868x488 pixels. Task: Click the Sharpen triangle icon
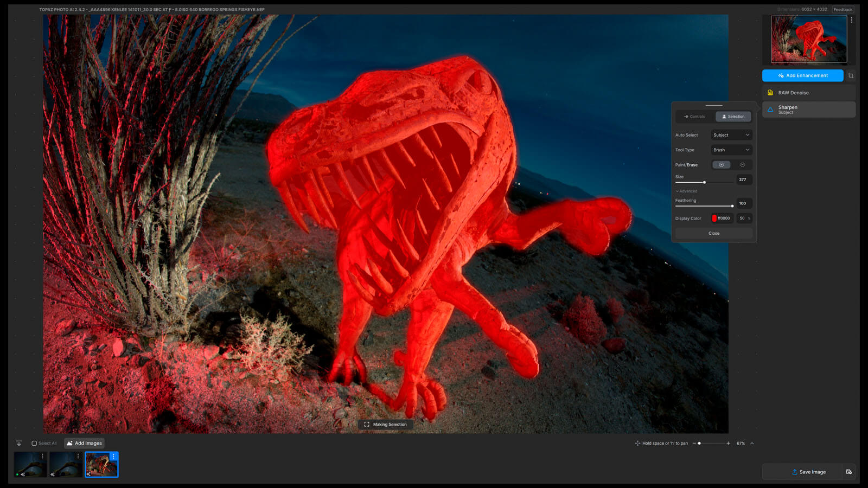click(770, 110)
